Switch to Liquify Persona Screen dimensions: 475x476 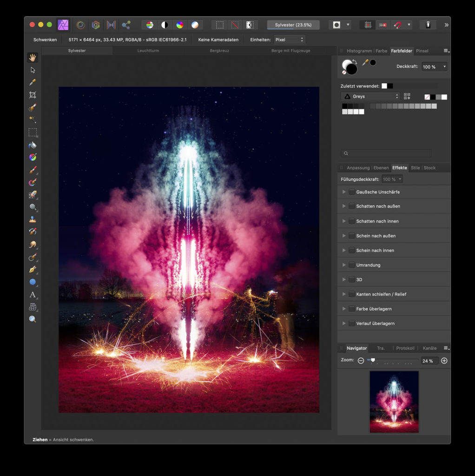(x=80, y=25)
